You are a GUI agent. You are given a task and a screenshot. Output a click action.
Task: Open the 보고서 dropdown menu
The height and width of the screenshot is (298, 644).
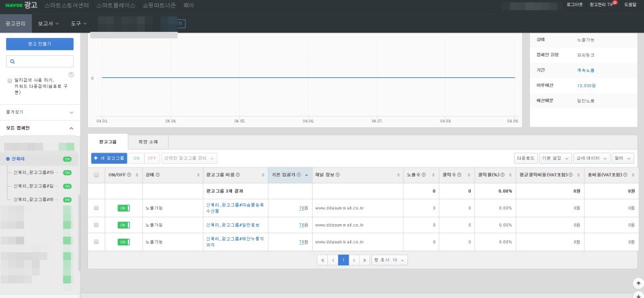click(48, 24)
